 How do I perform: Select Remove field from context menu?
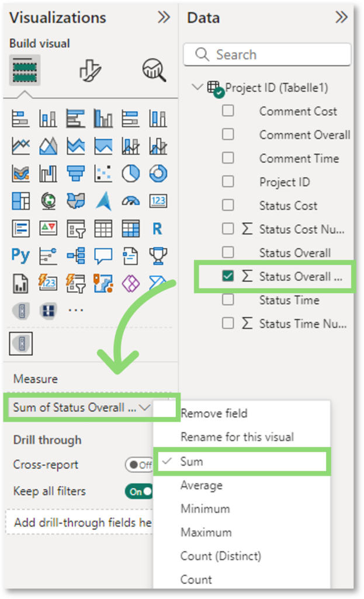[214, 414]
